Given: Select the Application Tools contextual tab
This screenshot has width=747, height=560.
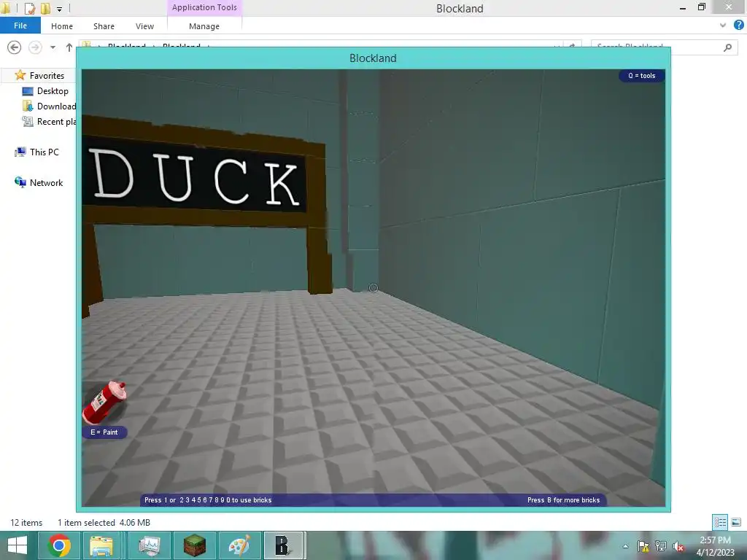Looking at the screenshot, I should pos(204,7).
